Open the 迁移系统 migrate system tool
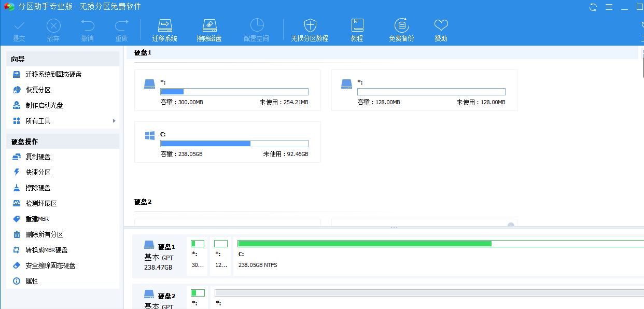This screenshot has width=644, height=309. click(165, 31)
